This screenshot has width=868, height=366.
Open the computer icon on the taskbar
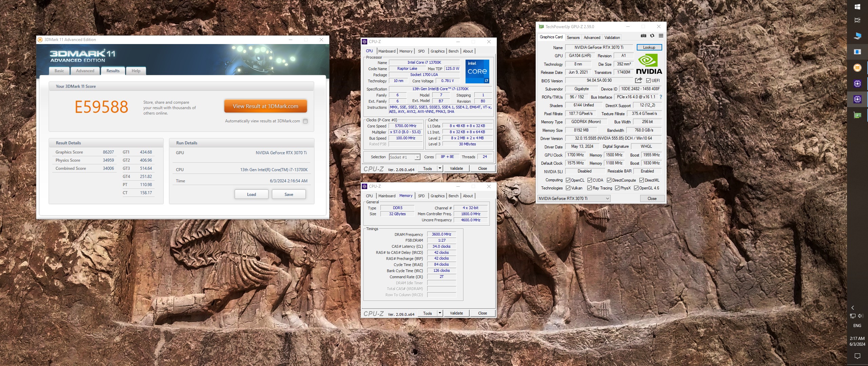click(x=857, y=36)
